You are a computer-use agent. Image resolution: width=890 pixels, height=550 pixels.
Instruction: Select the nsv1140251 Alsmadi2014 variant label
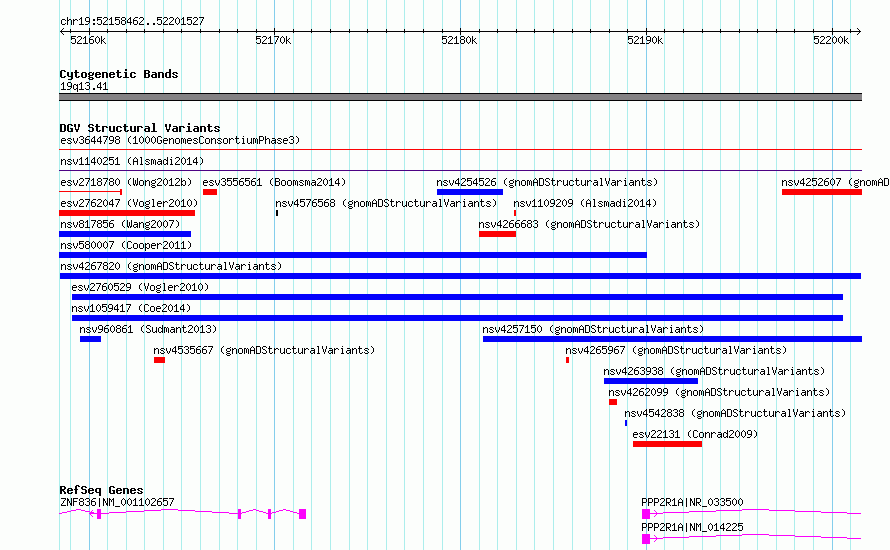132,161
